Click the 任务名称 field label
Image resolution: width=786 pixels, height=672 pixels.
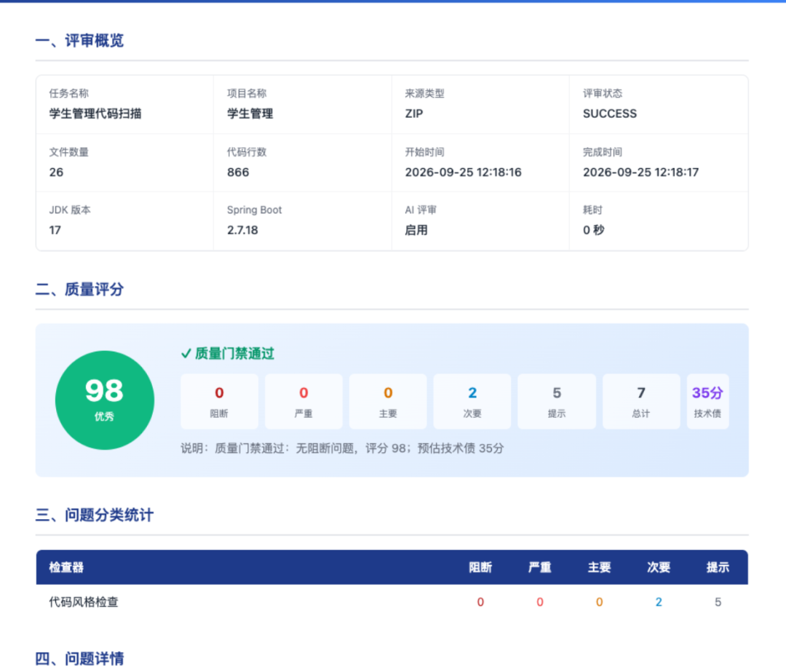click(68, 93)
